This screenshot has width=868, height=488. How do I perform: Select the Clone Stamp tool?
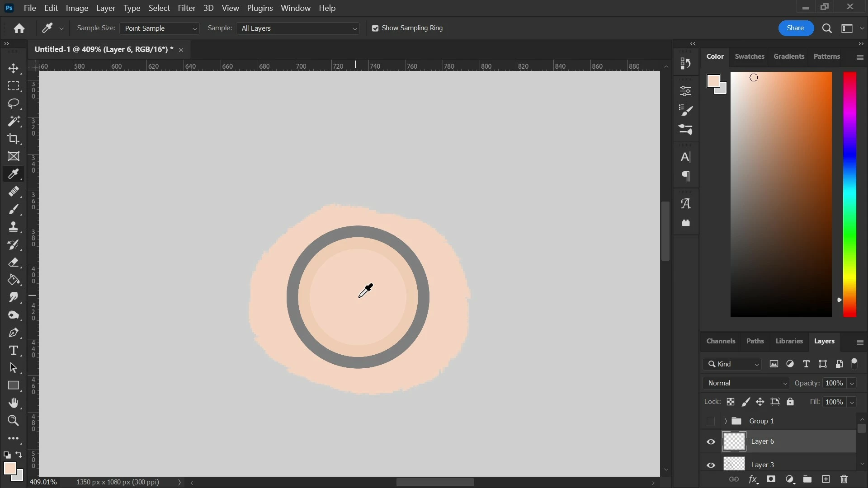tap(14, 227)
